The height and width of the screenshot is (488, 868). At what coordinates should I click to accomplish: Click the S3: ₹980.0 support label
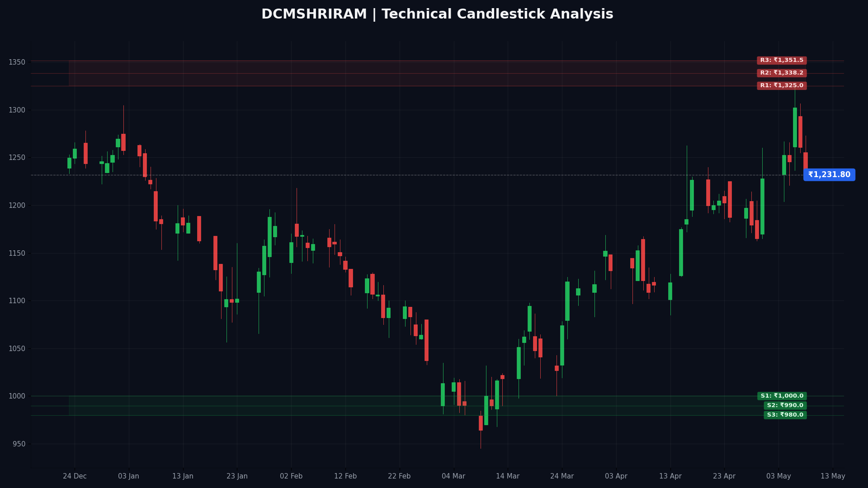[x=785, y=415]
